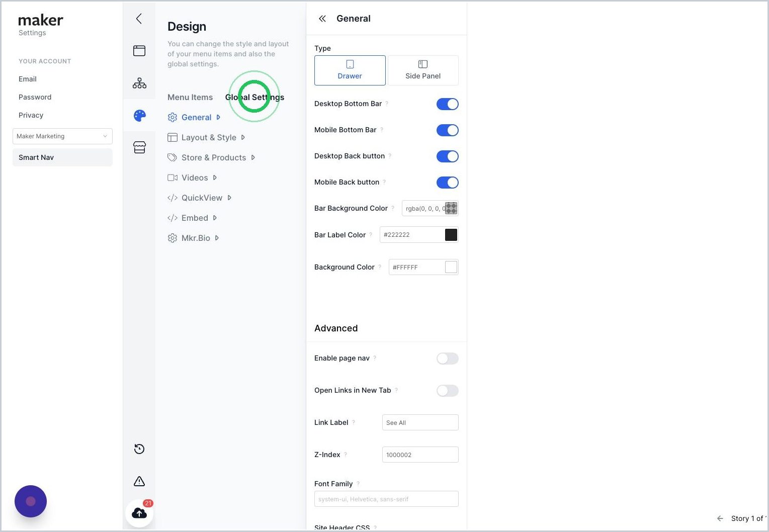The height and width of the screenshot is (532, 769).
Task: Click the cloud upload publish icon
Action: [x=139, y=513]
